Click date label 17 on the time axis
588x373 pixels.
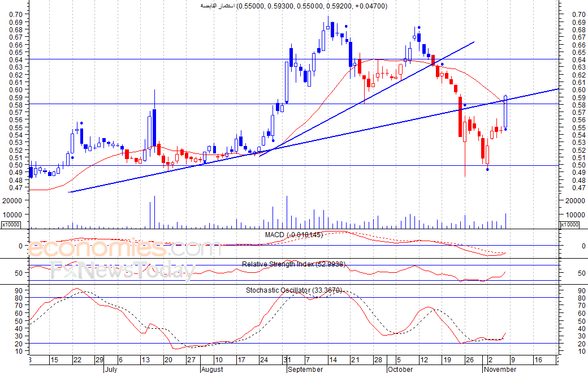click(241, 360)
